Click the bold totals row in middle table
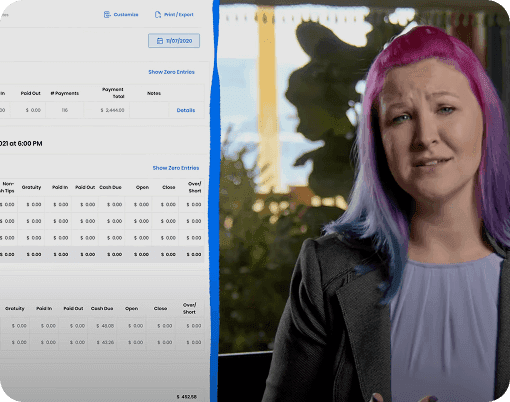The height and width of the screenshot is (402, 510). [102, 255]
